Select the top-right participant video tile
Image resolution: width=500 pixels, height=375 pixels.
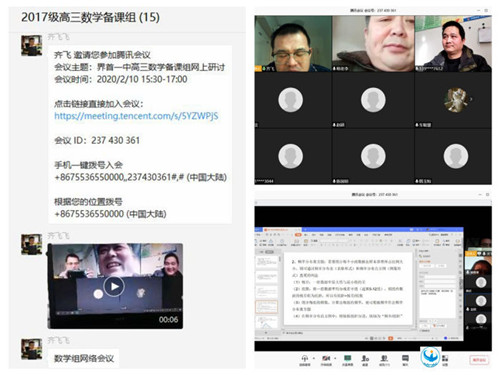[453, 43]
